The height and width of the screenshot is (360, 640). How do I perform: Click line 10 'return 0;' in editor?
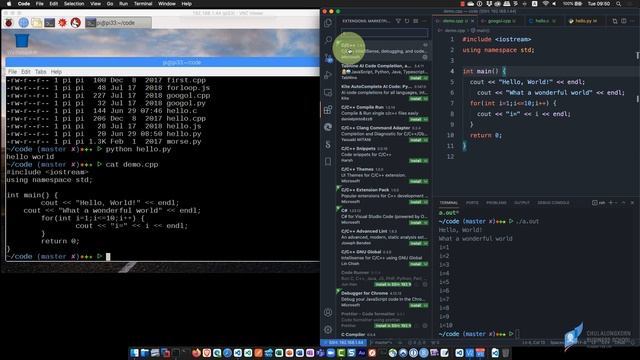point(486,135)
